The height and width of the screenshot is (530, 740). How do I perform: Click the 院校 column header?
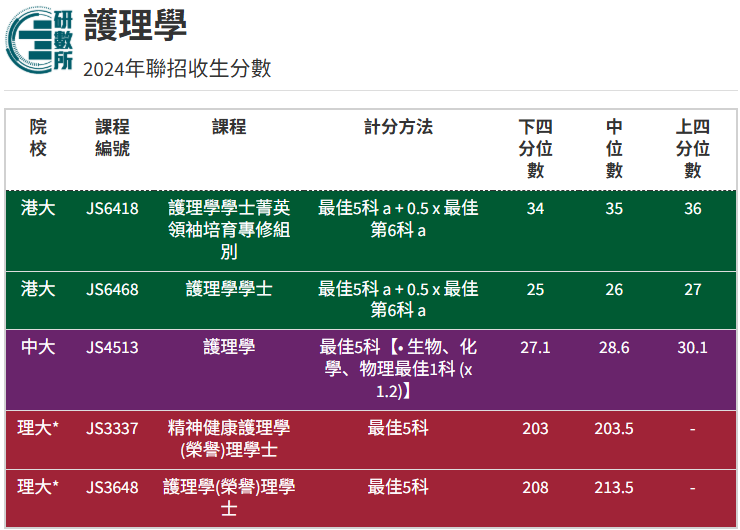coord(38,138)
